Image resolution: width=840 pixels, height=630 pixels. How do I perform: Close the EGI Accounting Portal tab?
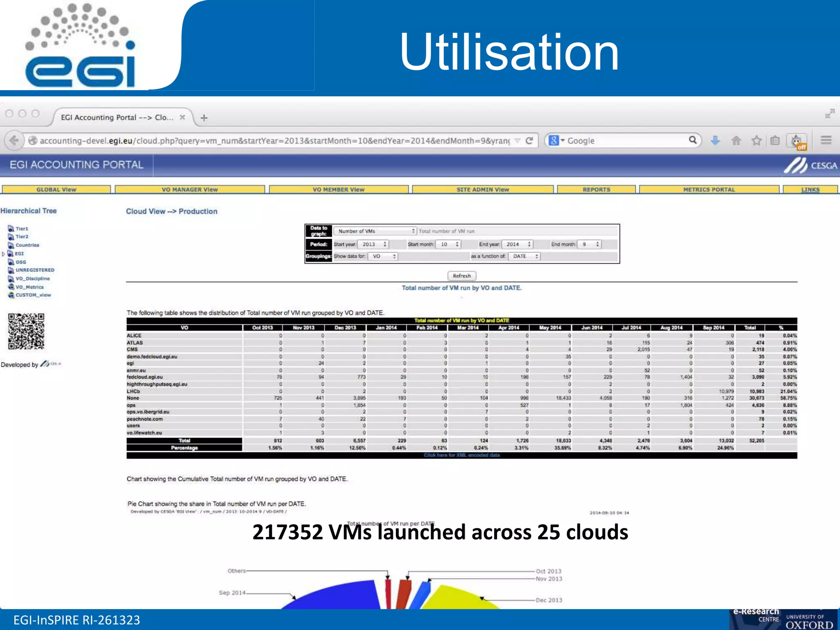click(183, 117)
